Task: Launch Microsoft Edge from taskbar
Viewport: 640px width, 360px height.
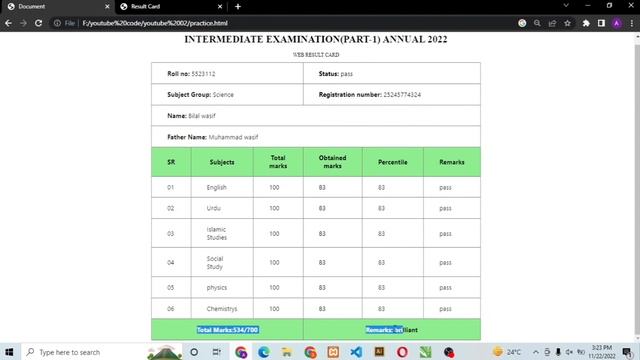Action: [264, 352]
